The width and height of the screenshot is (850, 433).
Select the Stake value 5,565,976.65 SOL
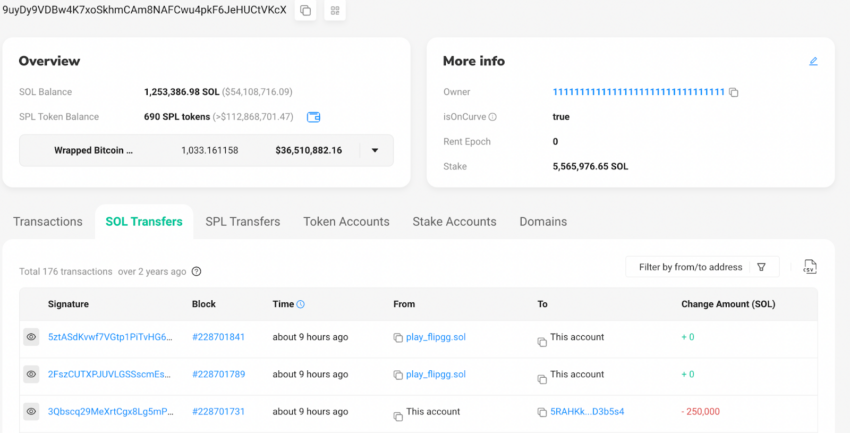coord(590,167)
